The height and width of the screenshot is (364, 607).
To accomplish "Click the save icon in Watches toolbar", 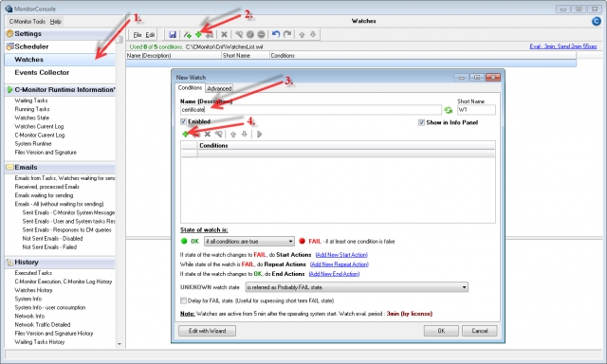I will click(173, 34).
